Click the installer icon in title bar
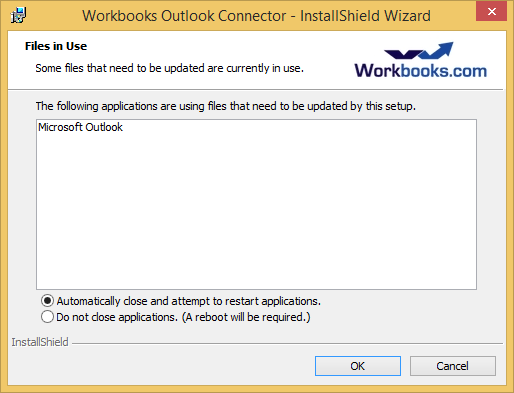Viewport: 514px width, 393px height. [18, 15]
